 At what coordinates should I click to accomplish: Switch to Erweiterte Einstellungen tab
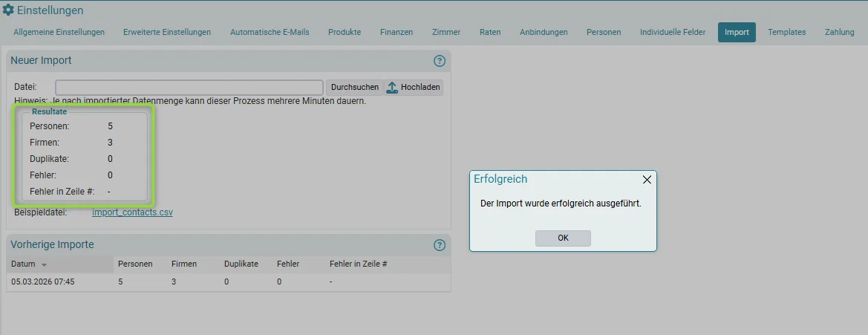pos(167,32)
